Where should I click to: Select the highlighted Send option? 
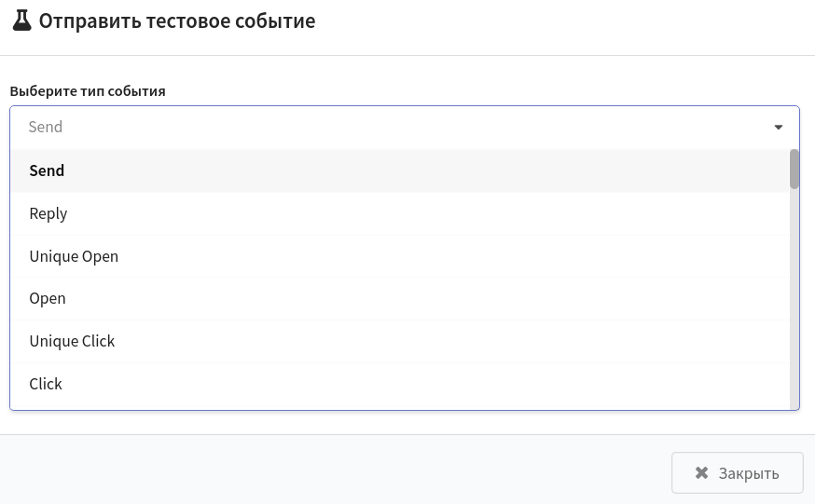[400, 170]
